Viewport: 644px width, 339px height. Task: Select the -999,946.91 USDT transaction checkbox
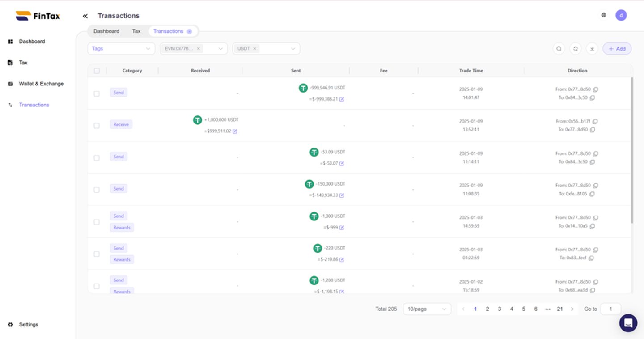(97, 93)
